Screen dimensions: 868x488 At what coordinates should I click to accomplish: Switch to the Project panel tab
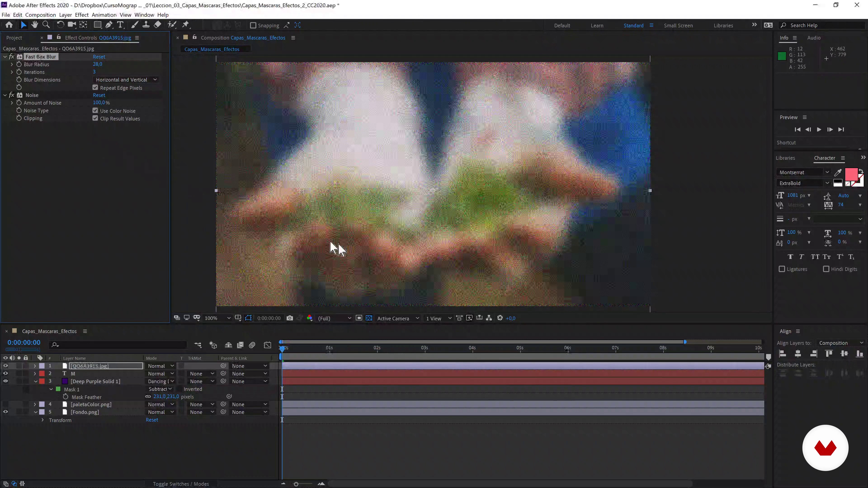click(x=14, y=38)
